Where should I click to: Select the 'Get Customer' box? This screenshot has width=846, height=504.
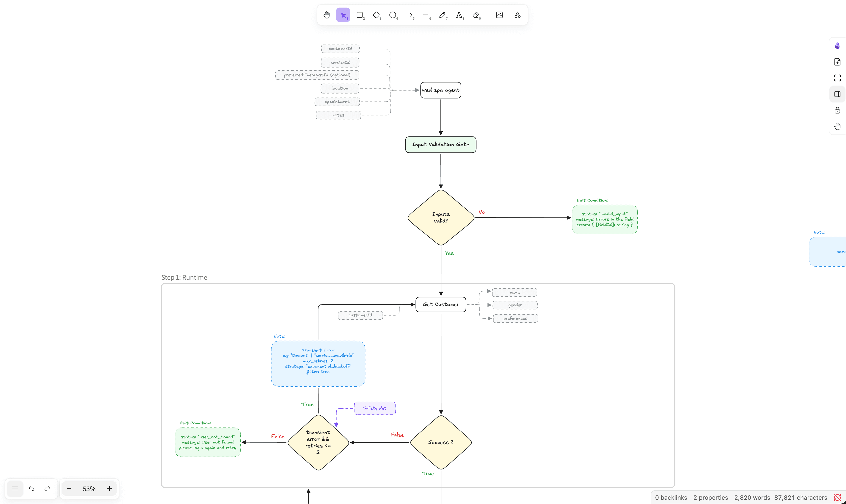(x=441, y=305)
